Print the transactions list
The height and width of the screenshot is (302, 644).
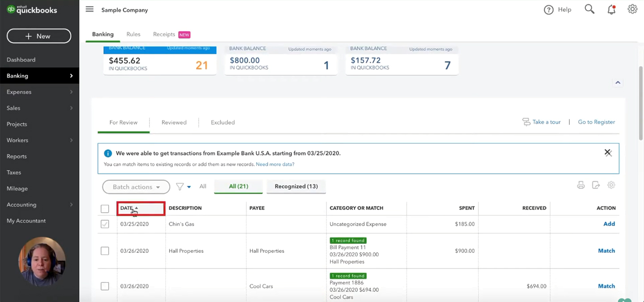point(581,185)
